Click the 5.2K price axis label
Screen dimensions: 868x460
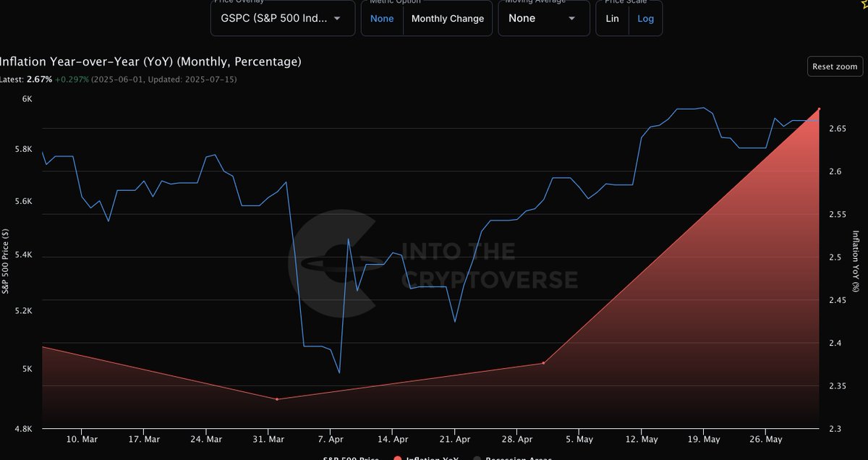[24, 311]
